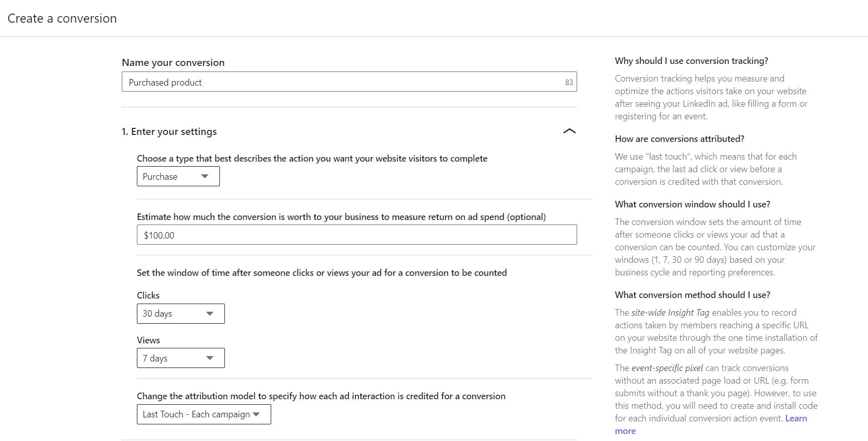The image size is (868, 441).
Task: Click the italic "site-wide Insight Tag" text
Action: [x=670, y=313]
